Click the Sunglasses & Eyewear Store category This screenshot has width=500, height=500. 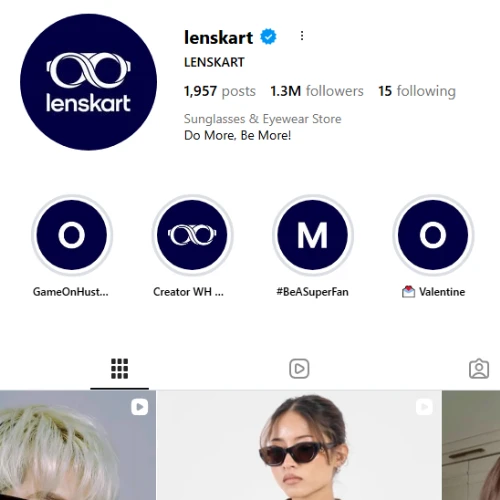point(263,119)
